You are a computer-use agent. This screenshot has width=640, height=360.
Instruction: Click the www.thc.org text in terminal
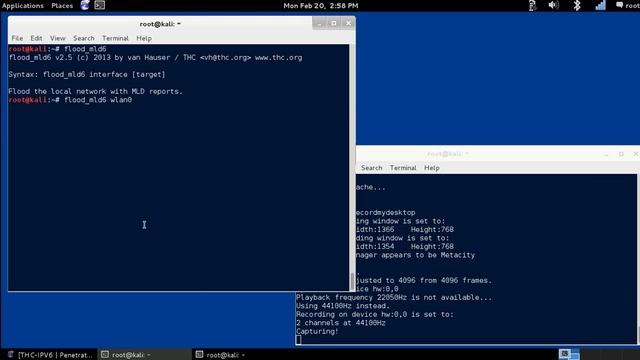(278, 58)
